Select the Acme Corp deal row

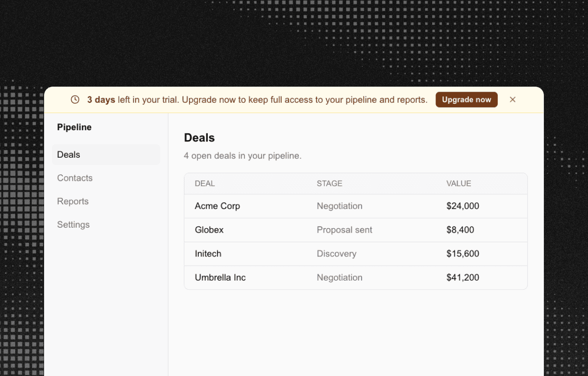pyautogui.click(x=356, y=206)
